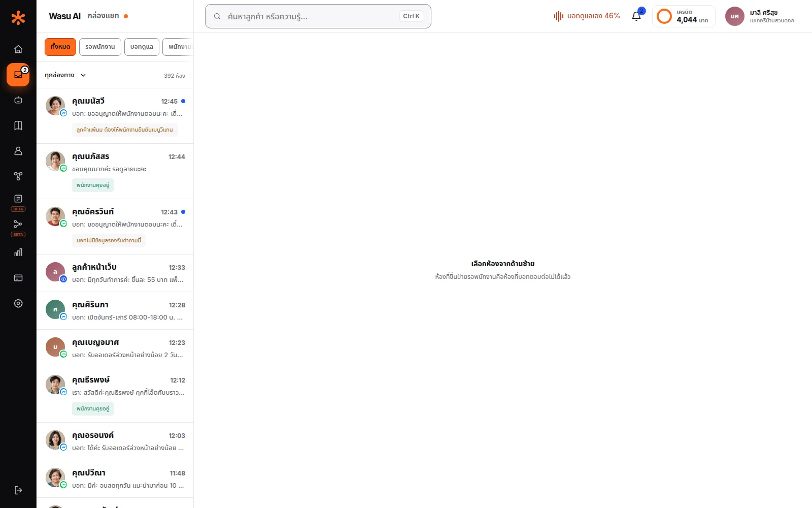Open chat with คุณศิรินภา
Viewport: 812px width, 508px height.
point(115,311)
